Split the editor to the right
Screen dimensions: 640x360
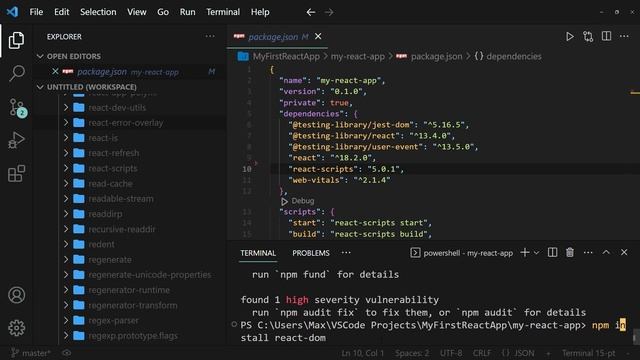point(607,36)
